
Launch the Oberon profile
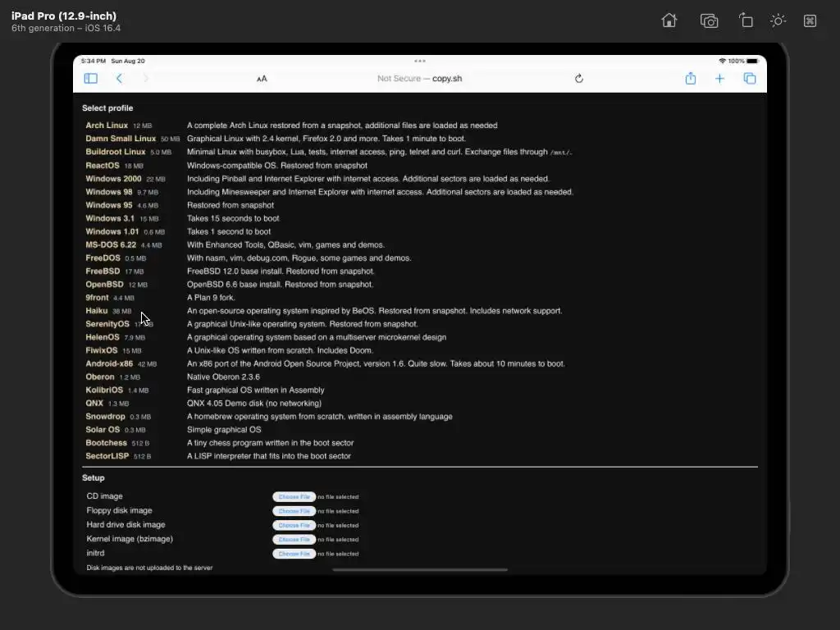pos(99,377)
